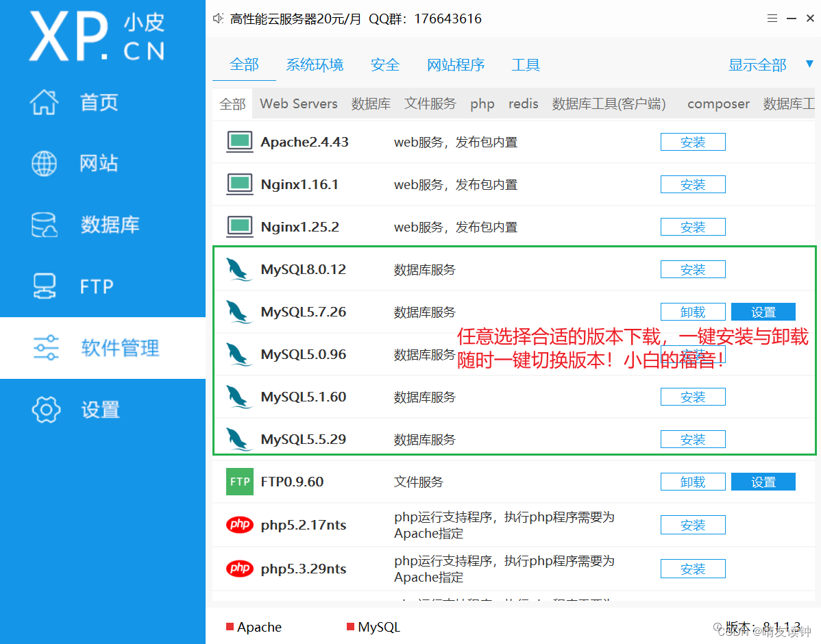The height and width of the screenshot is (644, 821).
Task: Switch to the 工具 tab
Action: [x=526, y=65]
